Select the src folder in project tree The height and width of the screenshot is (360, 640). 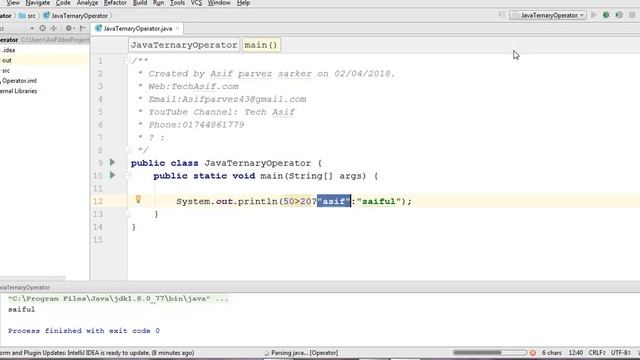pos(5,71)
